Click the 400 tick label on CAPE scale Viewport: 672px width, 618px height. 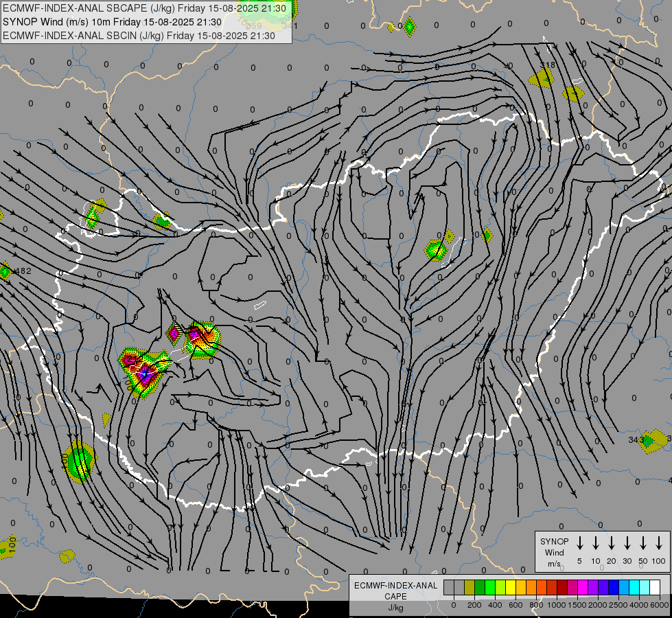pos(495,605)
